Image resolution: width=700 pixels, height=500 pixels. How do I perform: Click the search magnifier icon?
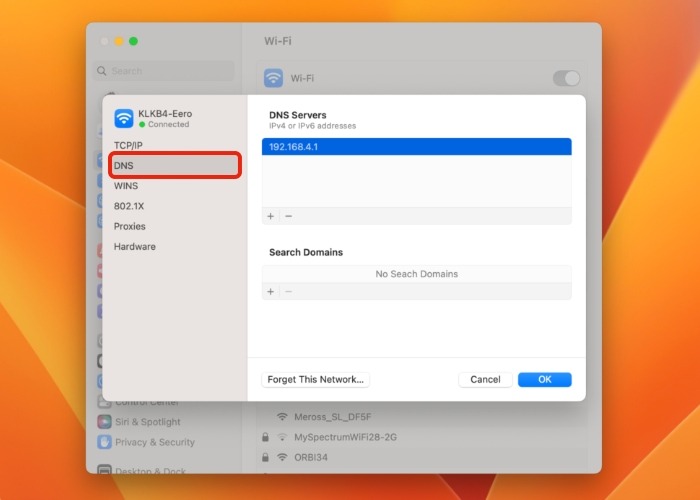pos(102,71)
